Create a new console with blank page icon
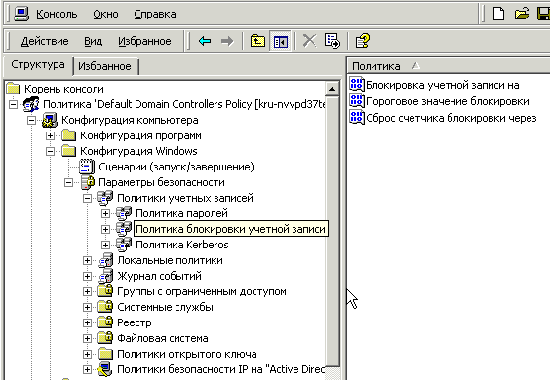The height and width of the screenshot is (380, 550). (498, 14)
